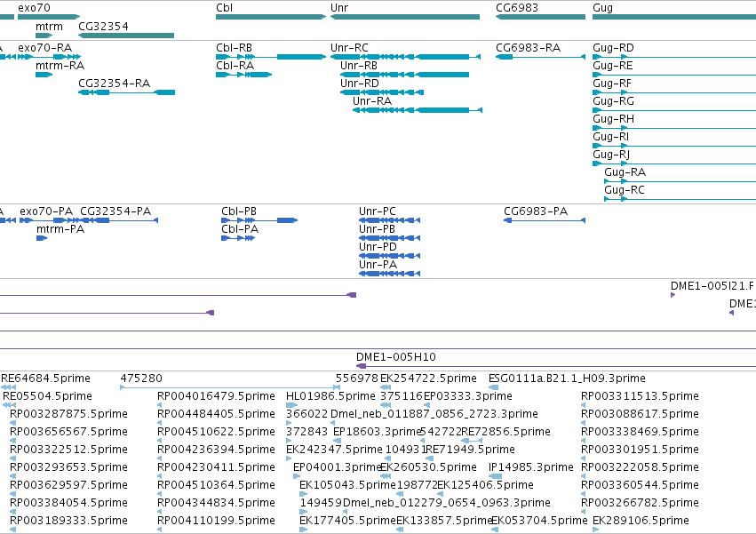Click the Unr-RB transcript label
Image resolution: width=756 pixels, height=534 pixels.
(359, 66)
